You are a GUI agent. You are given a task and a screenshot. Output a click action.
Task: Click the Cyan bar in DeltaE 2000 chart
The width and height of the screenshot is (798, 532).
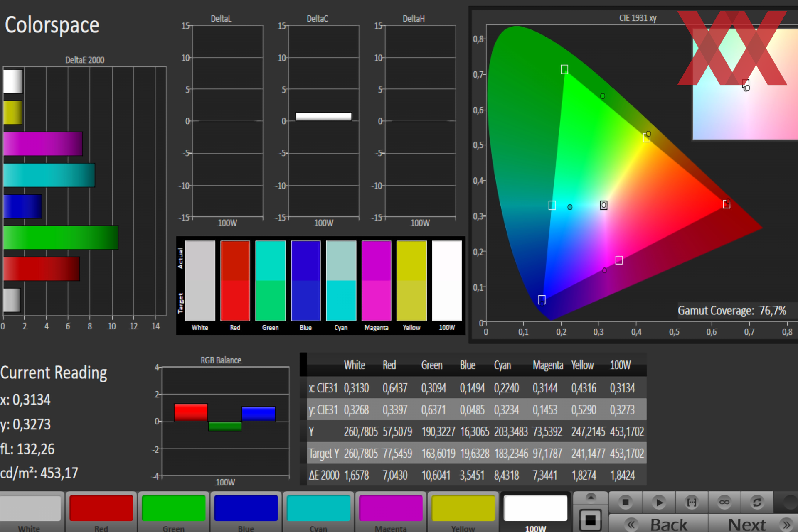pyautogui.click(x=49, y=175)
